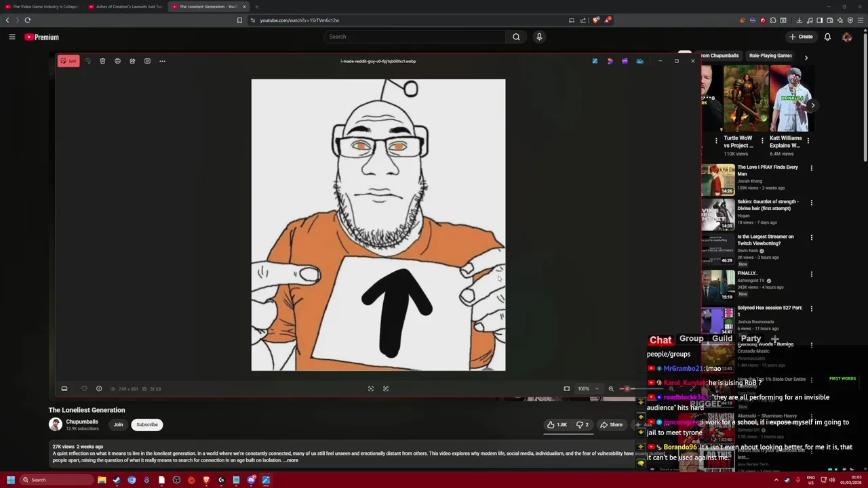The height and width of the screenshot is (488, 868).
Task: Share the image from Photos toolbar
Action: [132, 61]
